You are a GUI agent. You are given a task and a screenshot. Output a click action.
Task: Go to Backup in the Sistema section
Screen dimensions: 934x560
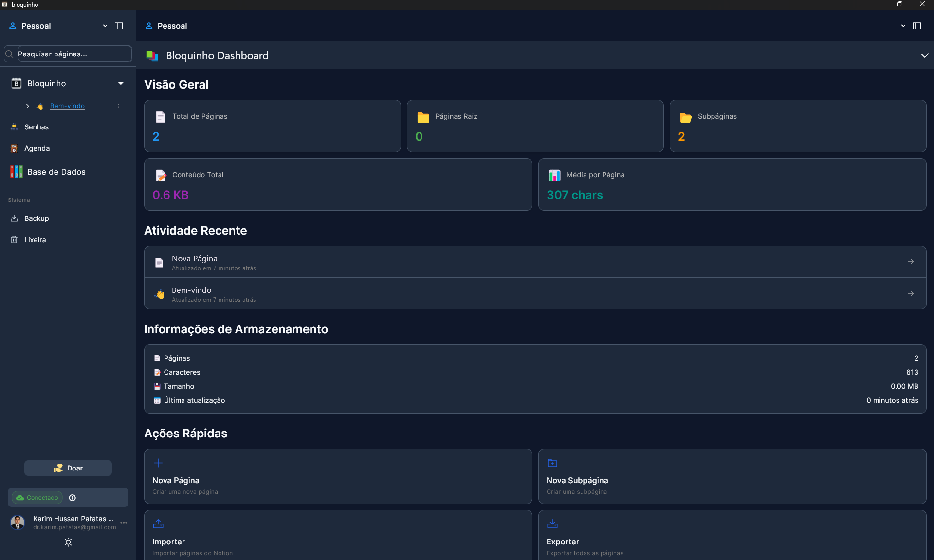tap(37, 218)
